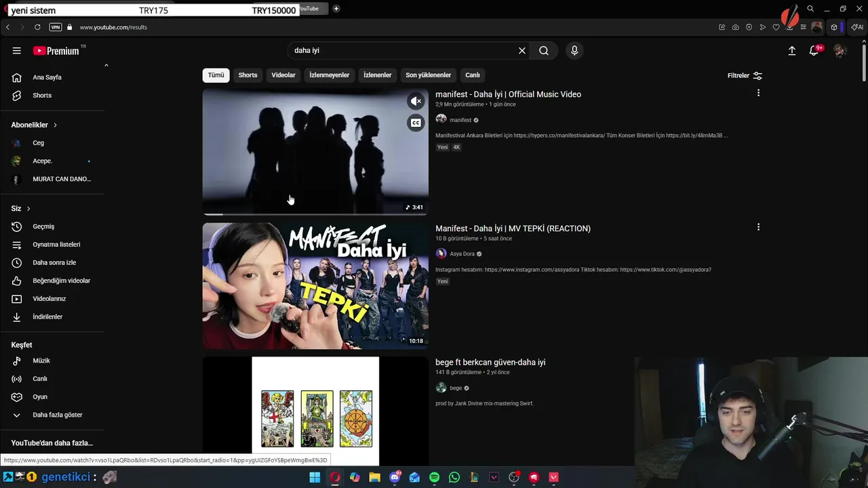Open more options for manifest Official Music Video
The width and height of the screenshot is (868, 488).
758,93
